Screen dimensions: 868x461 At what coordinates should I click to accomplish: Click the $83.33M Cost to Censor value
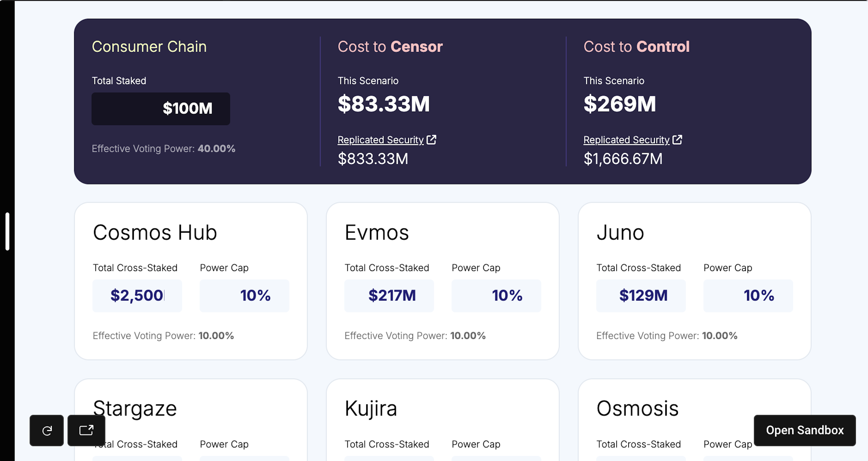pos(384,104)
